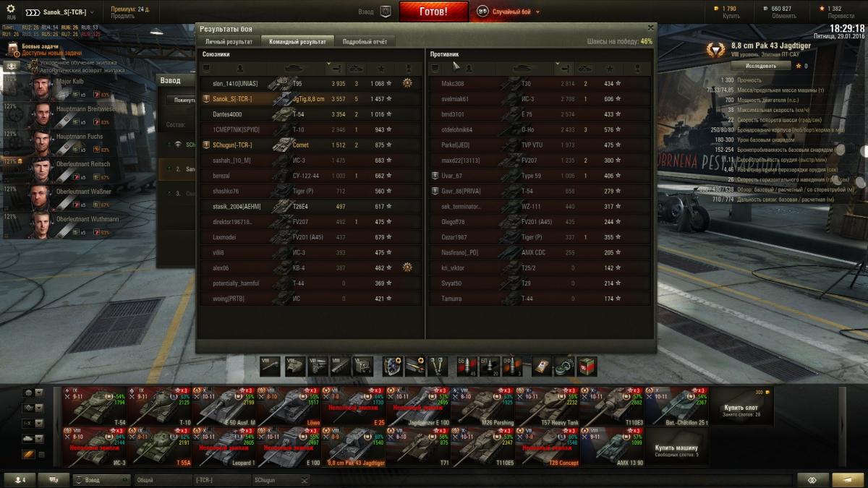Select the AMX 13 90 in carousel

(x=611, y=446)
